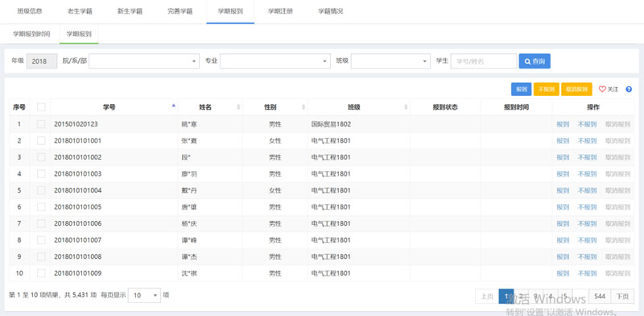644x316 pixels.
Task: Switch to the 新生学籍 tab
Action: [130, 11]
